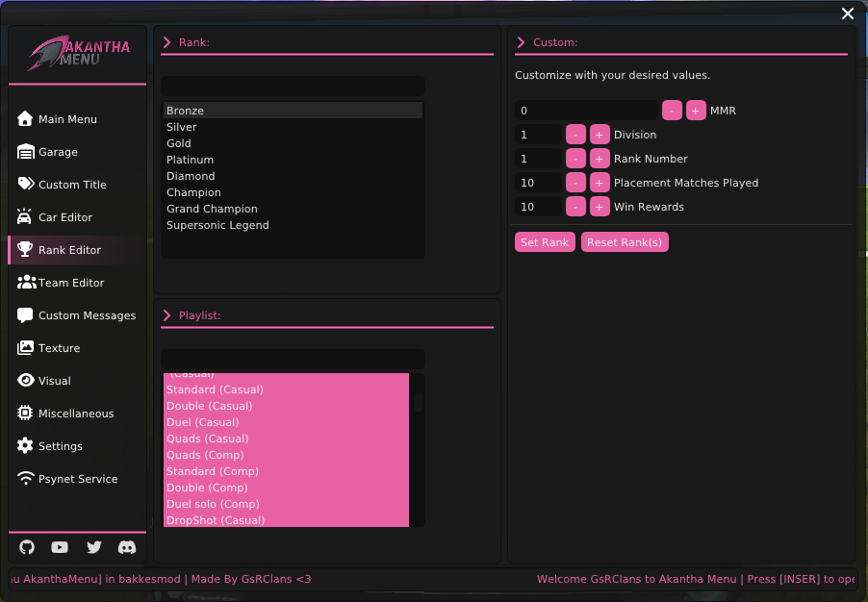Open the Twitter icon link

pyautogui.click(x=93, y=547)
